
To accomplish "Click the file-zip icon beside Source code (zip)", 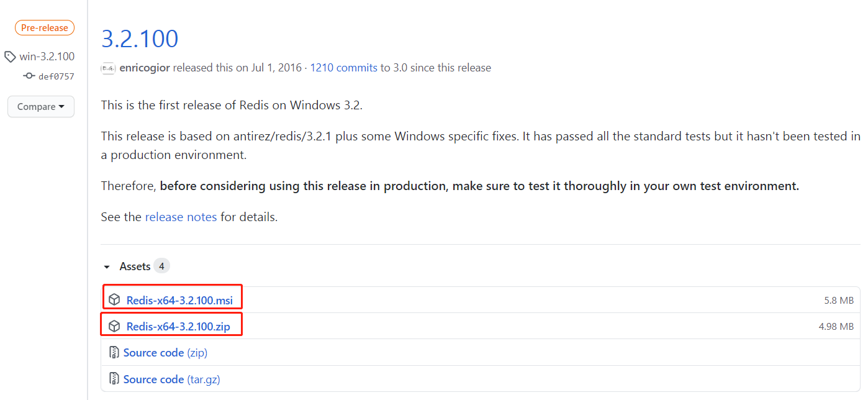I will (x=114, y=353).
